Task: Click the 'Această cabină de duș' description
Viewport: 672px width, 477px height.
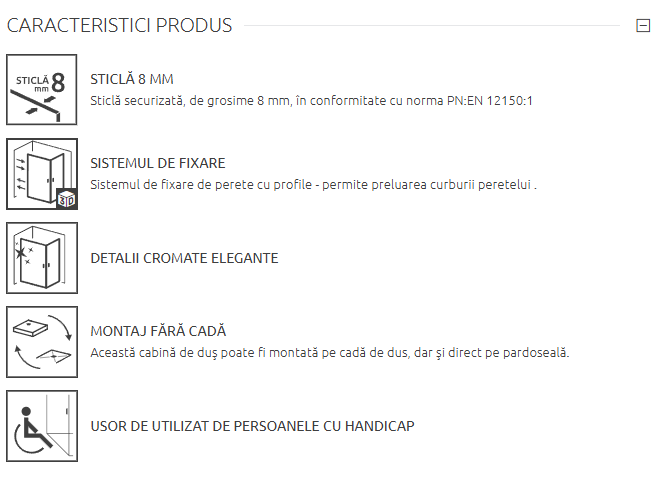Action: pyautogui.click(x=160, y=353)
